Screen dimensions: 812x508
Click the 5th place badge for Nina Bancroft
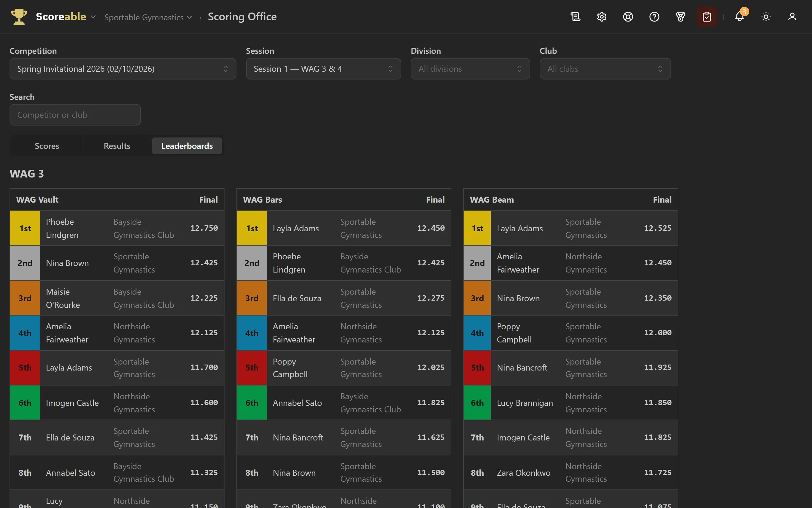point(477,368)
